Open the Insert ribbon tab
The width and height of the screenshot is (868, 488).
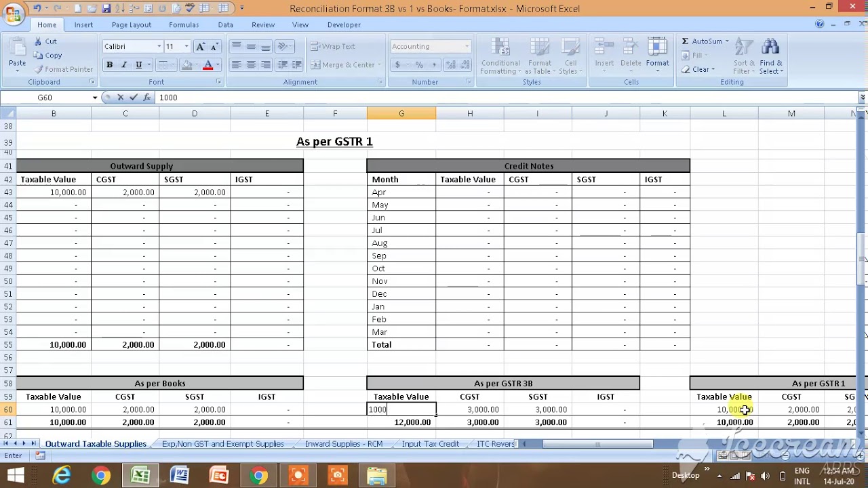(x=83, y=24)
